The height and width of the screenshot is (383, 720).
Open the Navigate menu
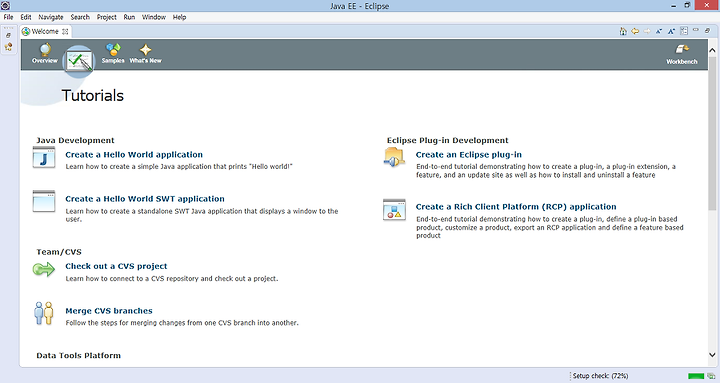pos(51,17)
